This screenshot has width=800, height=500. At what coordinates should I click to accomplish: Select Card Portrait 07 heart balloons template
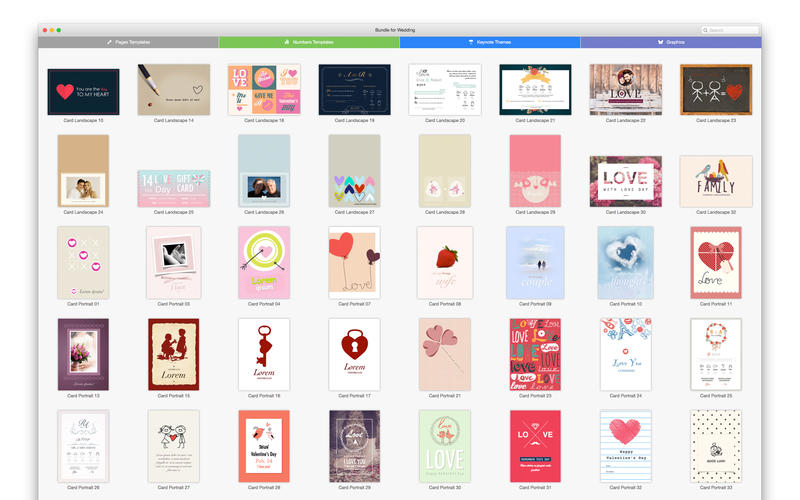[x=355, y=263]
